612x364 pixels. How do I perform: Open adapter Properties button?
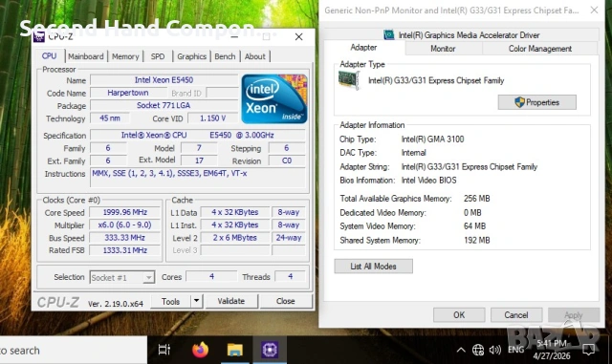(x=537, y=102)
